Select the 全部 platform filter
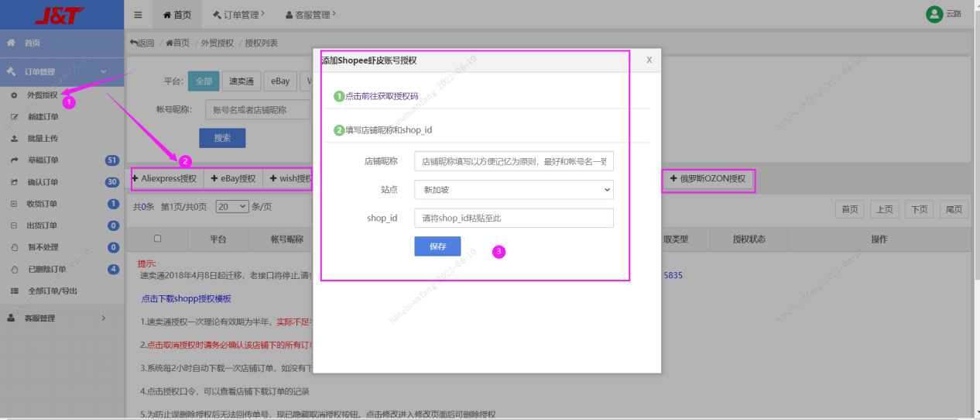 pos(204,81)
